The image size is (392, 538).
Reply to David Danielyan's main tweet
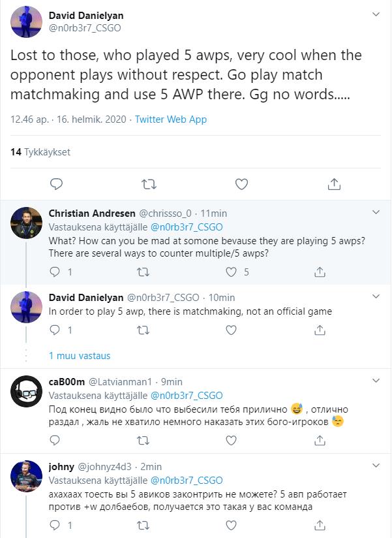click(57, 183)
